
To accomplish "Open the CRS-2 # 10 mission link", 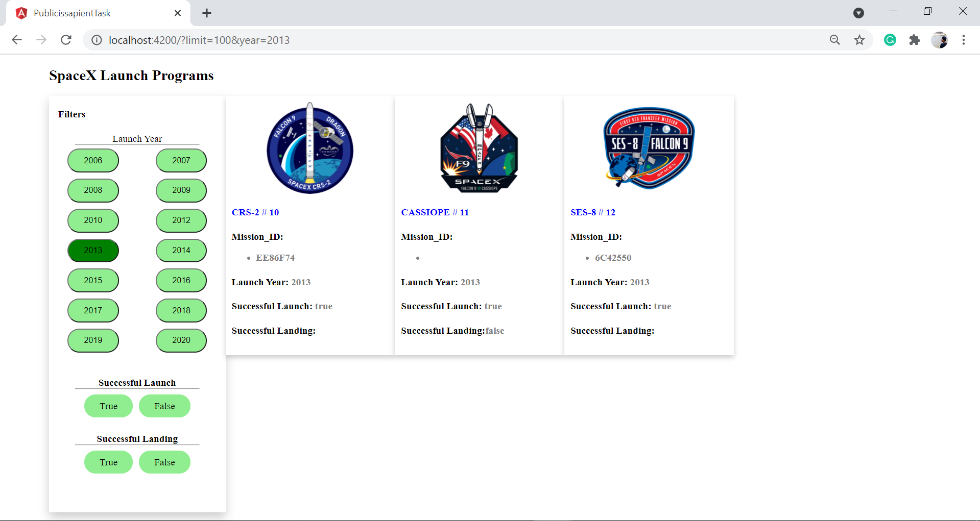I will [x=255, y=212].
